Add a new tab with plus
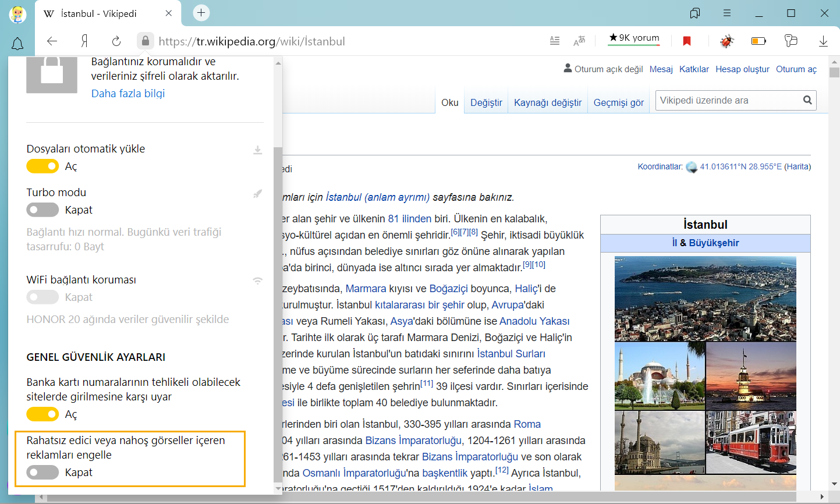 click(201, 13)
